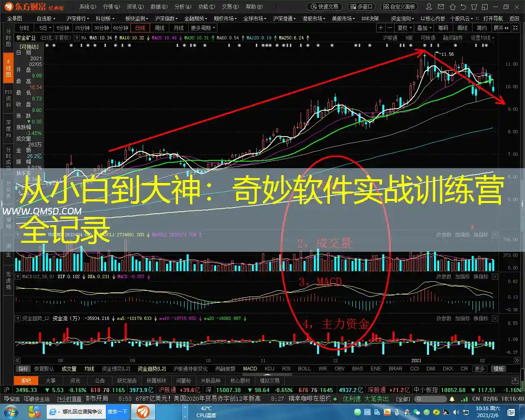Close the volume indicator panel
This screenshot has height=420, width=525.
pyautogui.click(x=495, y=235)
